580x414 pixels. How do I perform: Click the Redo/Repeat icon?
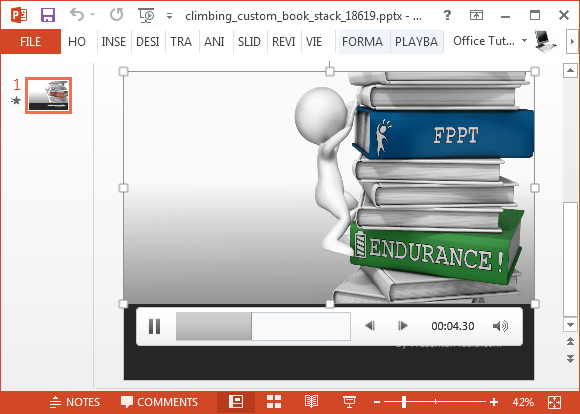117,15
